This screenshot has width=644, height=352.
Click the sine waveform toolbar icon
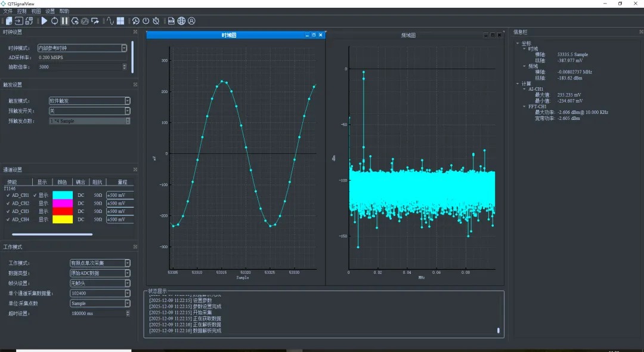[x=110, y=21]
